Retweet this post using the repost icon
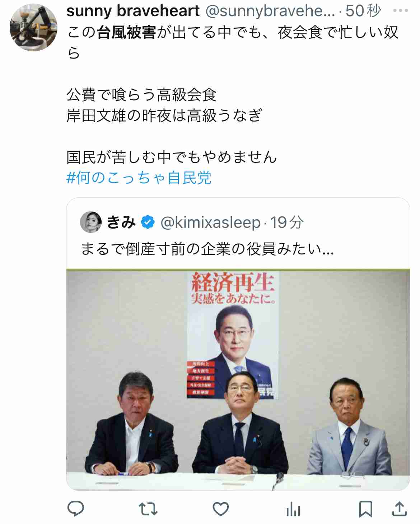The width and height of the screenshot is (420, 524). point(148,509)
